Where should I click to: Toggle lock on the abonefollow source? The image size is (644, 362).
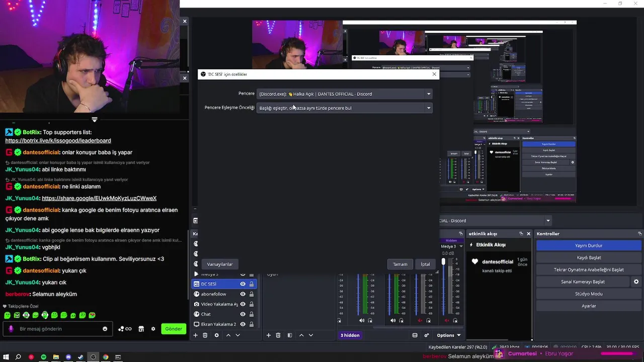click(x=251, y=294)
